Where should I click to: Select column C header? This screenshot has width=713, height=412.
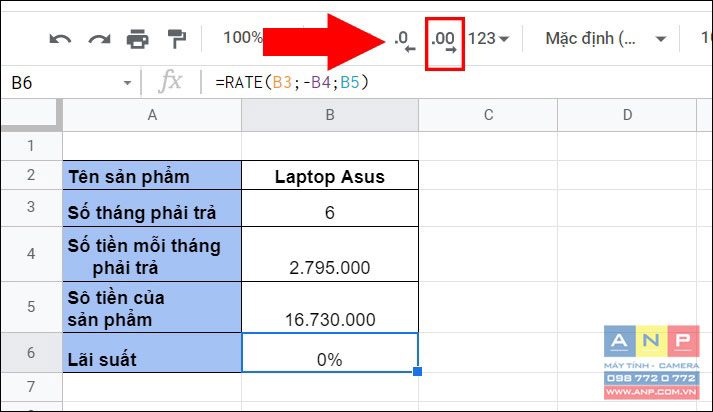tap(488, 115)
